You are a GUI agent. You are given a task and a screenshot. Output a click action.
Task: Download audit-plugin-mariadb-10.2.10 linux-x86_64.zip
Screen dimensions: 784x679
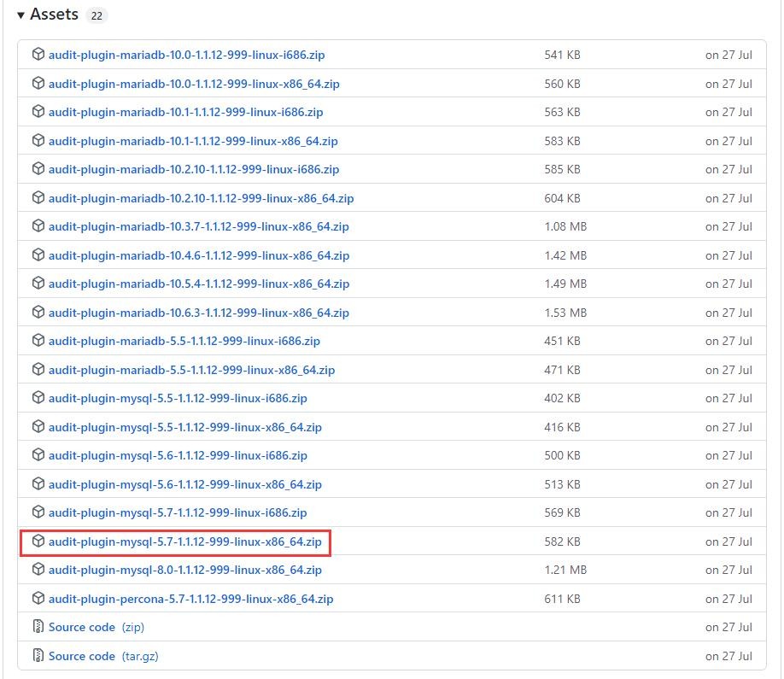click(201, 198)
